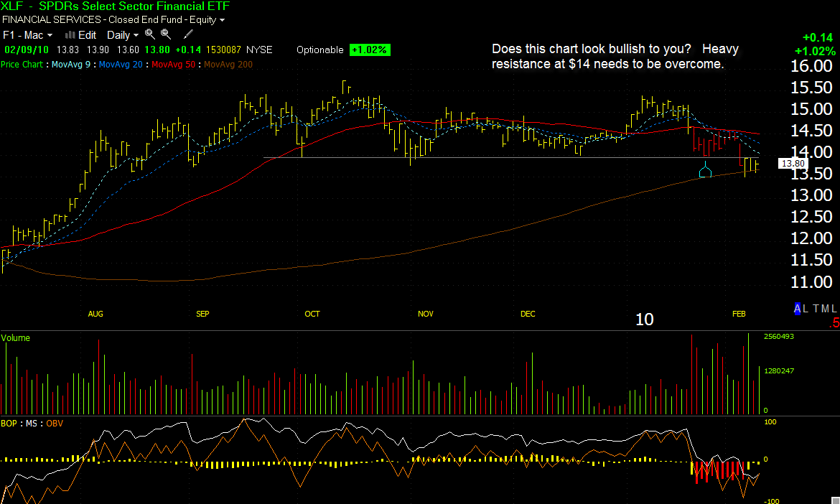840x504 pixels.
Task: Click the OBV indicator label
Action: [x=55, y=423]
